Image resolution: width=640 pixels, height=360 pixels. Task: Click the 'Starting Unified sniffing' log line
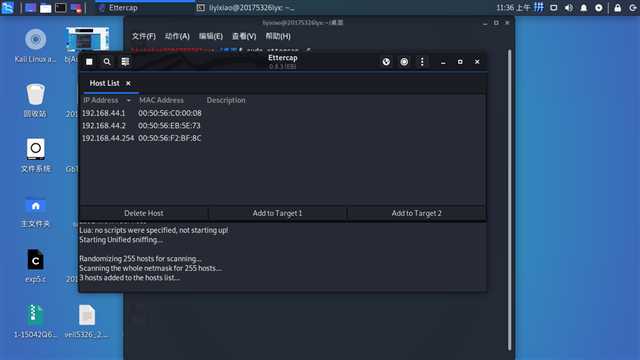[x=121, y=240]
